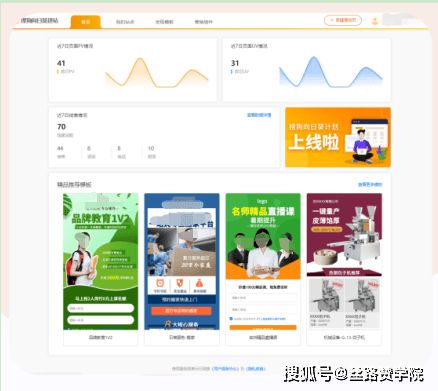Click the blue view-more-templates link
Viewport: 438px width, 391px height.
pos(370,184)
